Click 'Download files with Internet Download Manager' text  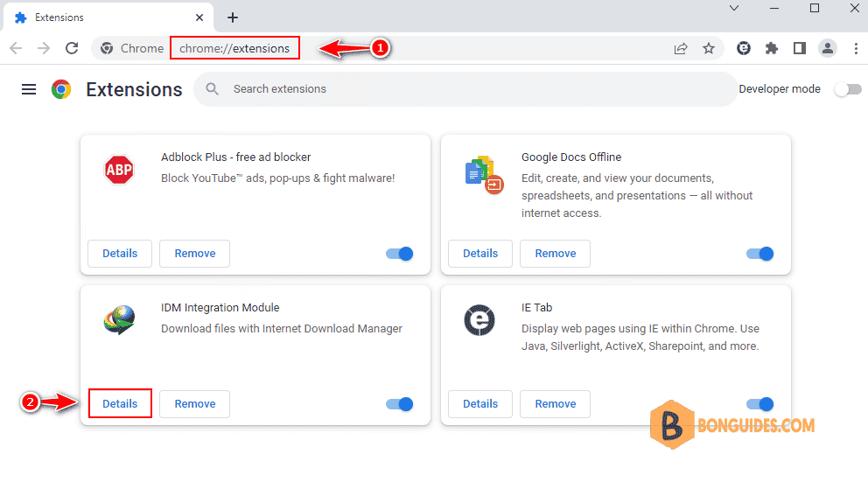click(282, 329)
